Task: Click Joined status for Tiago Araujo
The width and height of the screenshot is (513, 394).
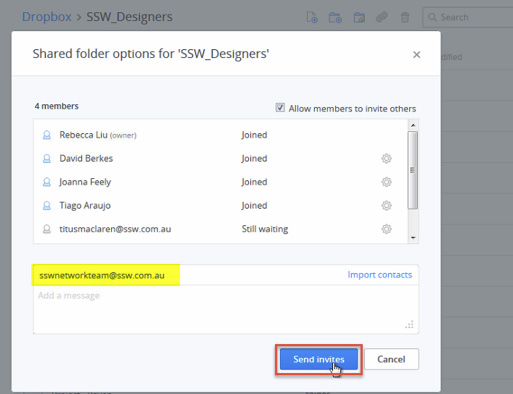Action: point(254,206)
